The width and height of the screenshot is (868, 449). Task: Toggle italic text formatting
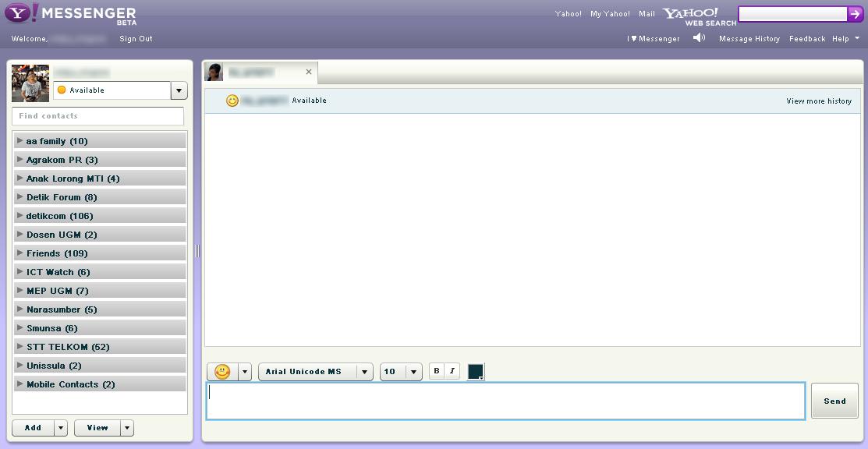click(x=452, y=371)
